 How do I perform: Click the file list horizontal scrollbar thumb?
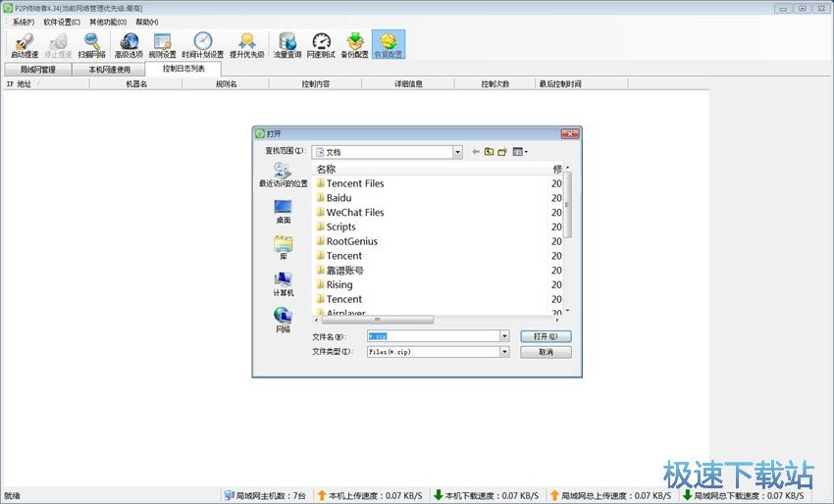tap(377, 320)
